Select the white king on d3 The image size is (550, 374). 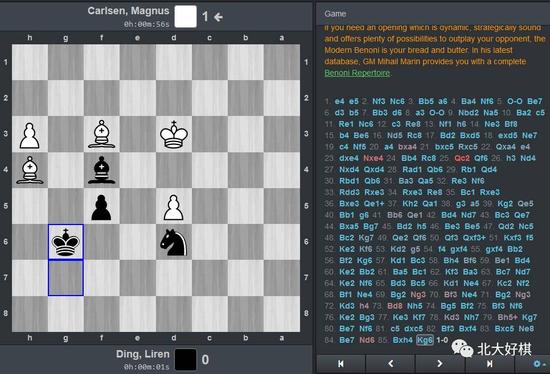click(174, 134)
